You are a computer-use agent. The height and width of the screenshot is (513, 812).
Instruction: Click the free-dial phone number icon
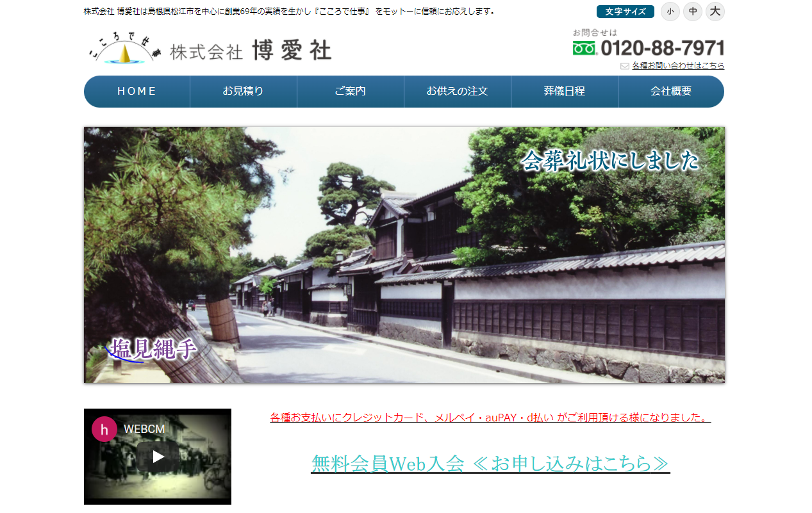click(584, 48)
